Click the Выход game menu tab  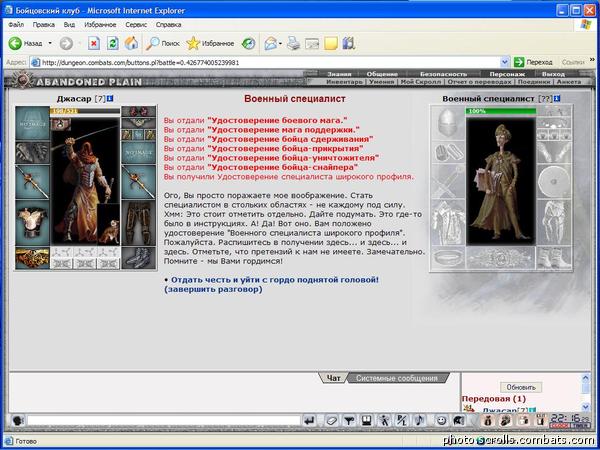pos(553,74)
